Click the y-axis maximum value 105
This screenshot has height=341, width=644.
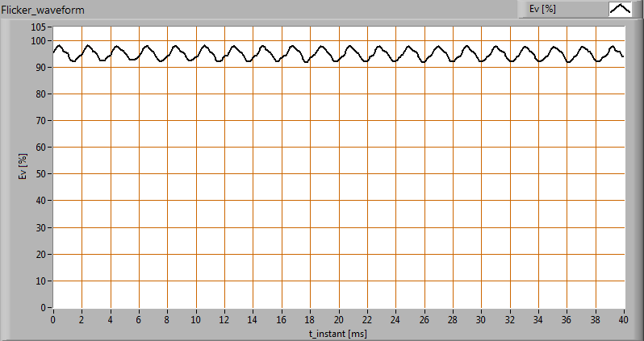39,27
